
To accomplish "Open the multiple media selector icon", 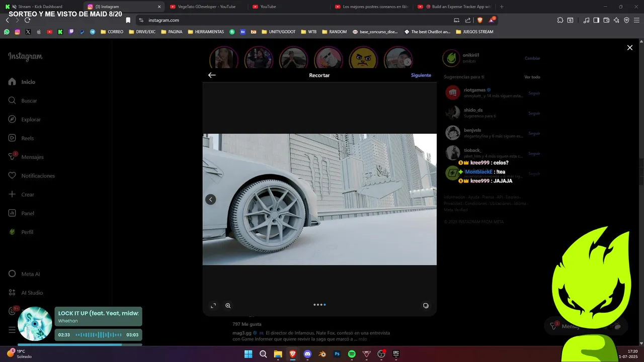I will tap(426, 306).
